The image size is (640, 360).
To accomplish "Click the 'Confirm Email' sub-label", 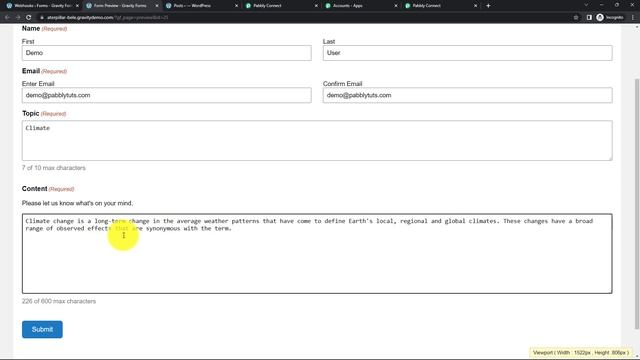I will point(342,84).
